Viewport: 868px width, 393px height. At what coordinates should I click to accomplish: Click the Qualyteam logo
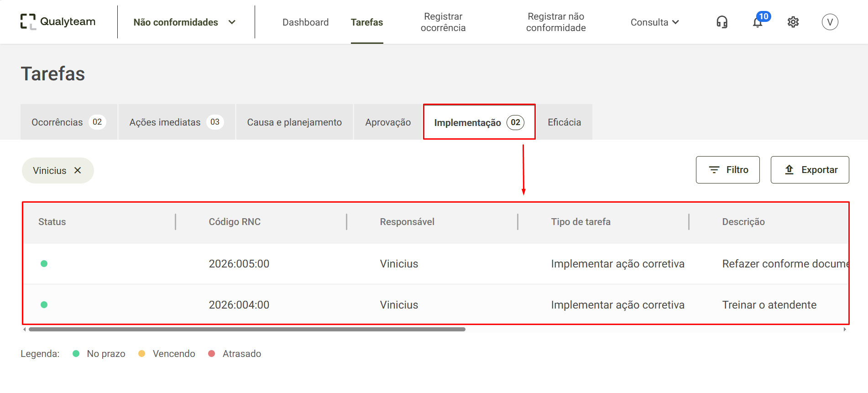click(x=58, y=21)
